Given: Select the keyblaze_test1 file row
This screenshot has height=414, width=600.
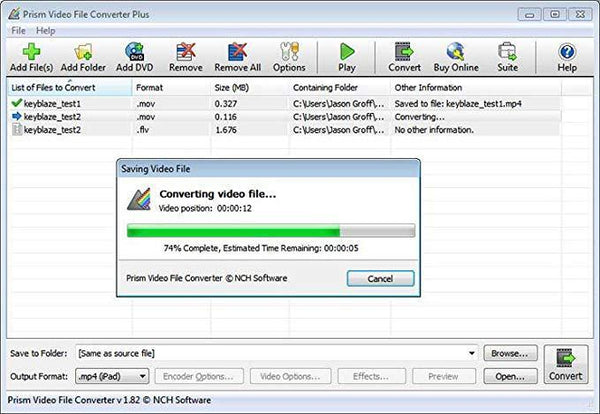Looking at the screenshot, I should tap(285, 103).
